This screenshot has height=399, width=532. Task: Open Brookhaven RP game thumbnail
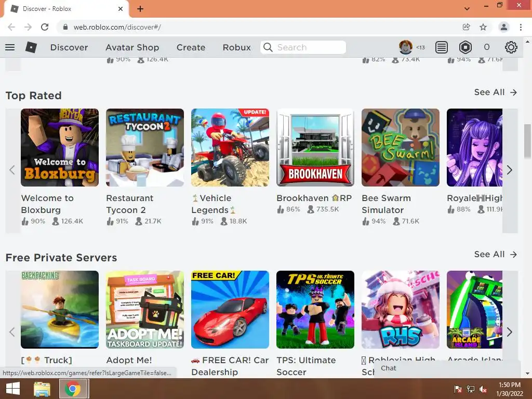(315, 148)
